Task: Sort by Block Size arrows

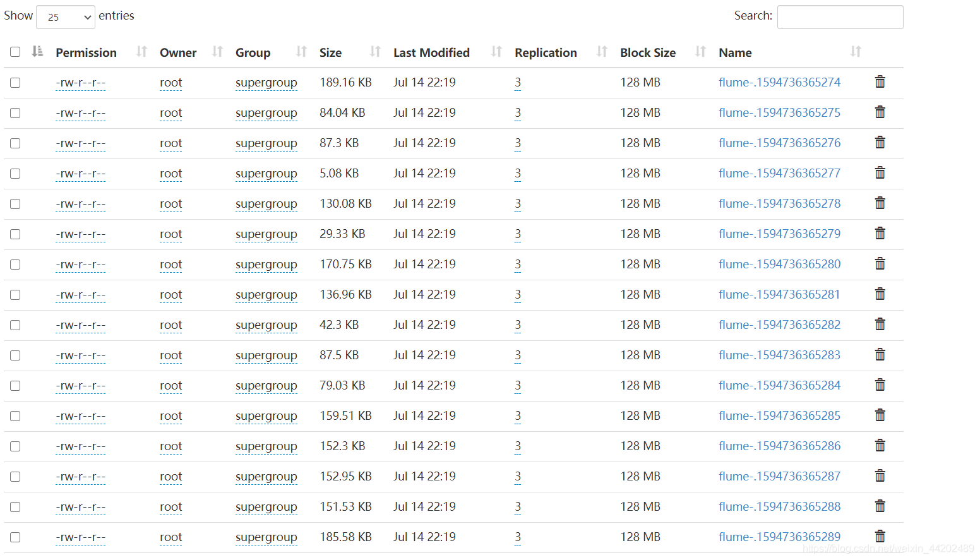Action: 700,52
